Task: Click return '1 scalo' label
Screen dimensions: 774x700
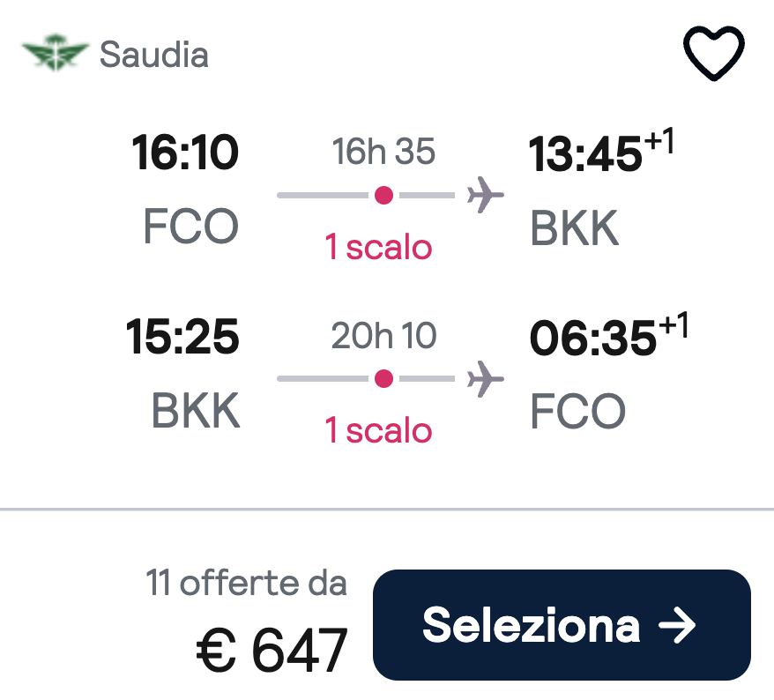Action: [x=378, y=430]
